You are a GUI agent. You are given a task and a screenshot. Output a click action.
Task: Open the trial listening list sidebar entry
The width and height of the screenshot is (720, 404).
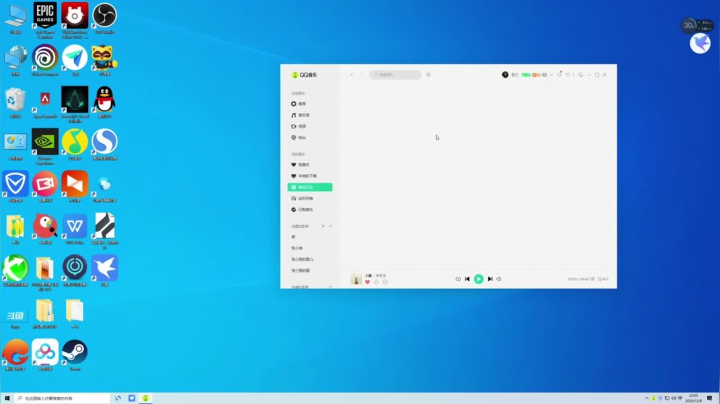pyautogui.click(x=303, y=198)
